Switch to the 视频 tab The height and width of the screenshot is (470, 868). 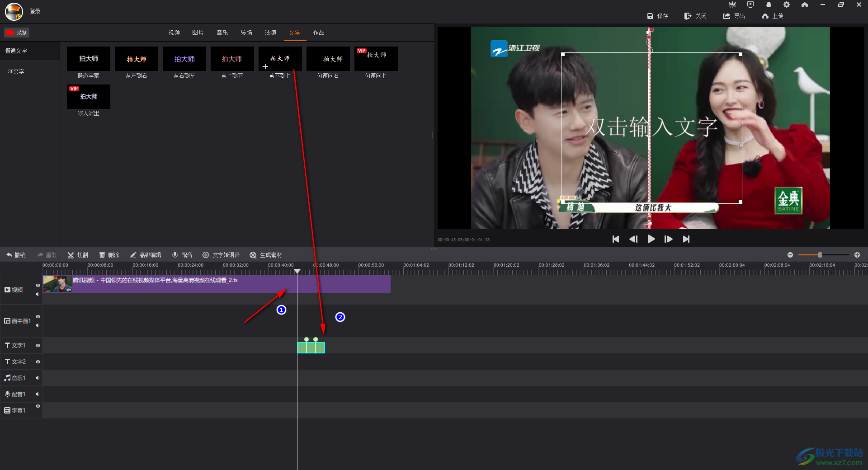click(x=174, y=33)
